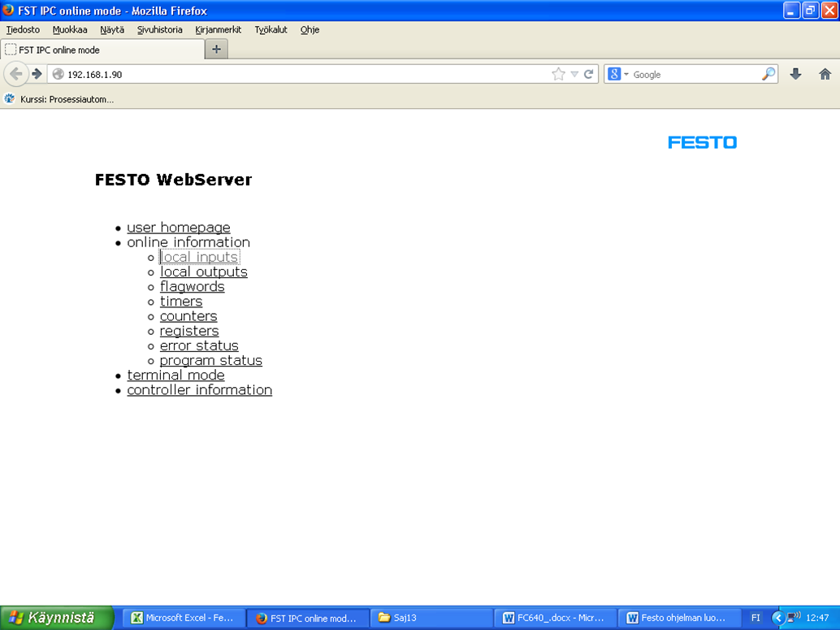Click the search magnifier icon

click(769, 74)
